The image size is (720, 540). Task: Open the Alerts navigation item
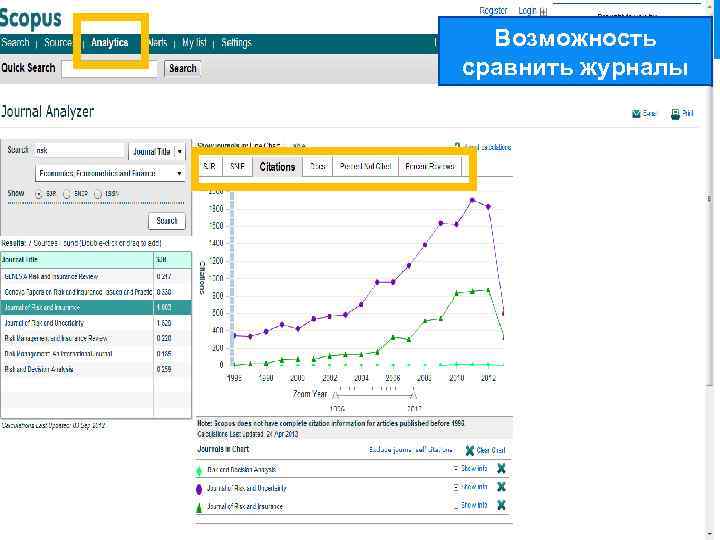pyautogui.click(x=157, y=43)
